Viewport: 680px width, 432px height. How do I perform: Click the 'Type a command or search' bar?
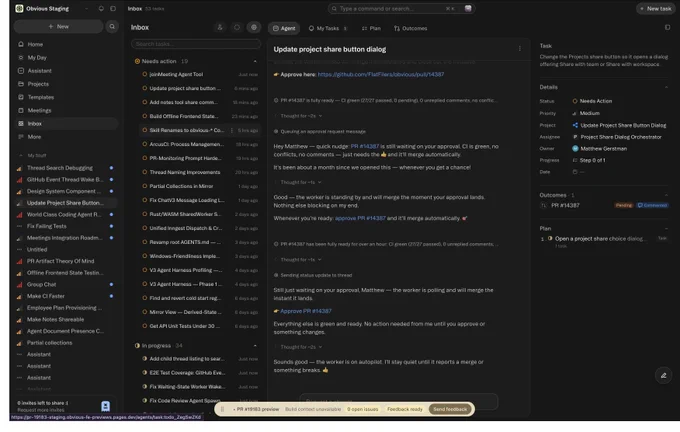[401, 8]
